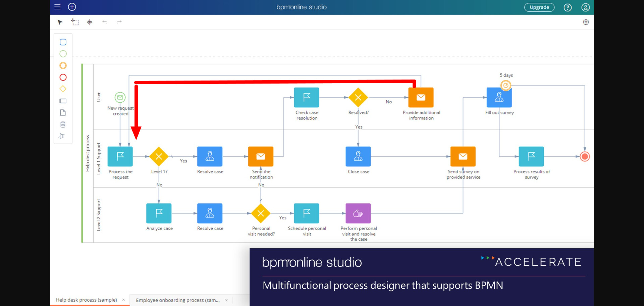The image size is (644, 306).
Task: Pick the pool/lane palette shape
Action: [63, 101]
